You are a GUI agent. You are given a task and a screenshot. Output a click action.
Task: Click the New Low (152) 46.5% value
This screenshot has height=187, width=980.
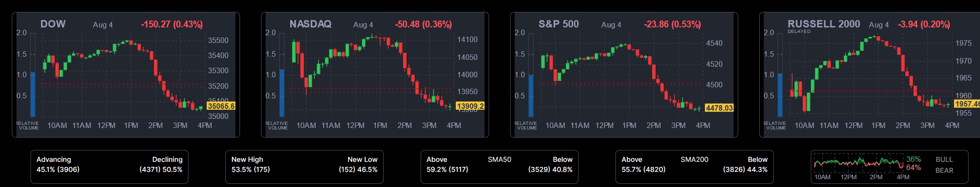[358, 169]
